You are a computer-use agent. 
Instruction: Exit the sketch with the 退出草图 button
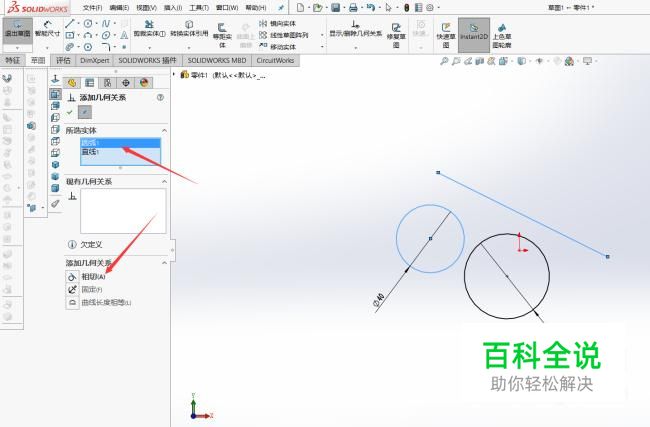(17, 30)
